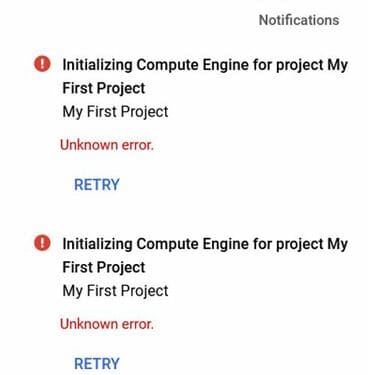Retry the second failed Compute Engine initialization
368x375 pixels.
pos(97,364)
